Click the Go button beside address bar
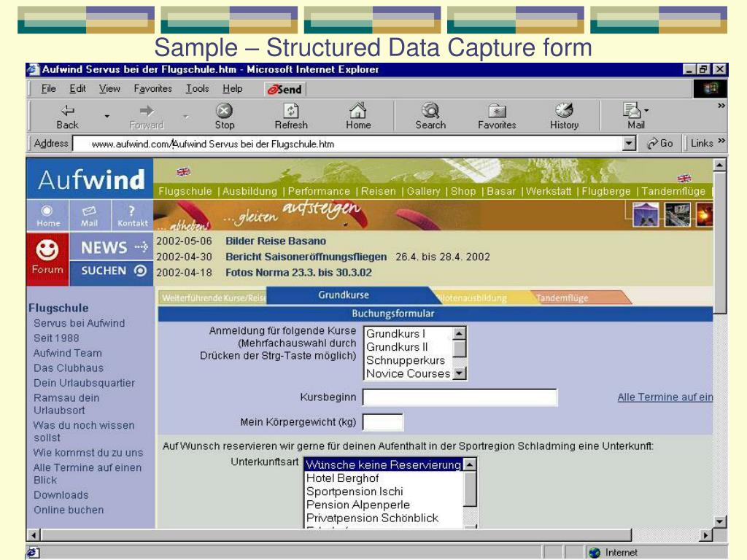 [x=659, y=144]
